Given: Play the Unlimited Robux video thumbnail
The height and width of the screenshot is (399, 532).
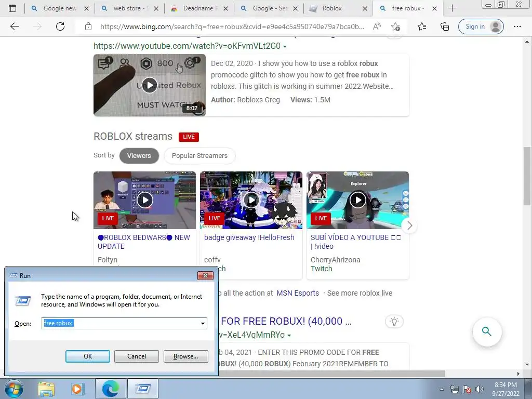Looking at the screenshot, I should [149, 85].
